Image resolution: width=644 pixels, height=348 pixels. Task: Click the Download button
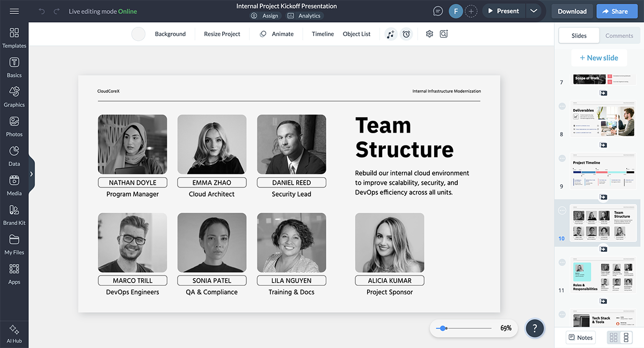pos(572,11)
